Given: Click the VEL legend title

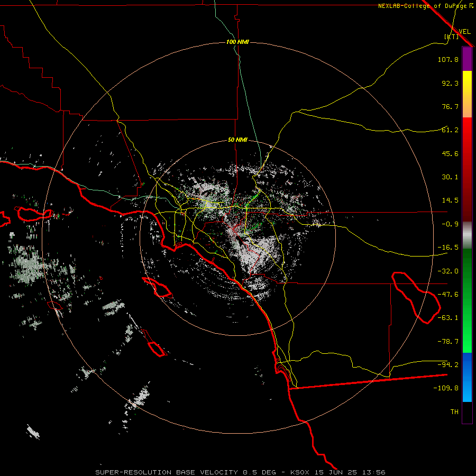Looking at the screenshot, I should (x=464, y=32).
